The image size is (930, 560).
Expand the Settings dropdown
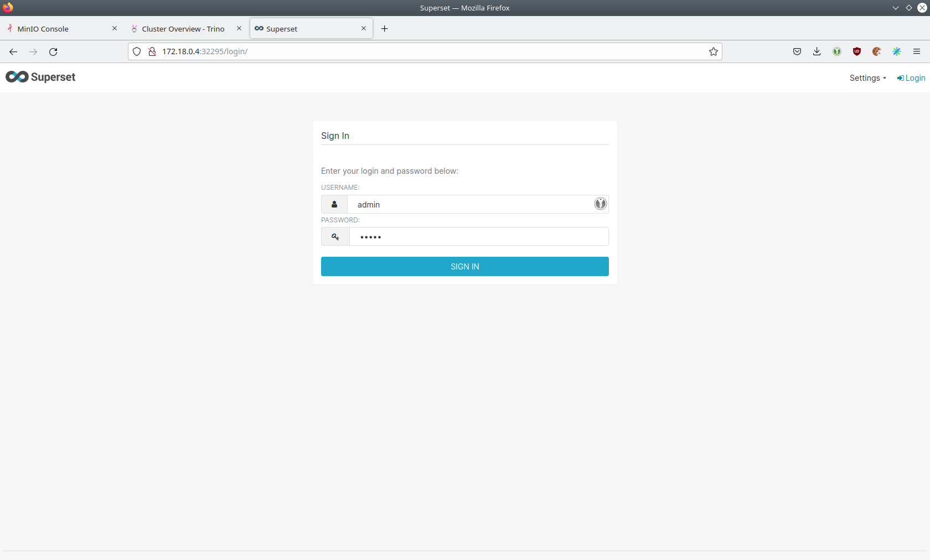coord(867,78)
